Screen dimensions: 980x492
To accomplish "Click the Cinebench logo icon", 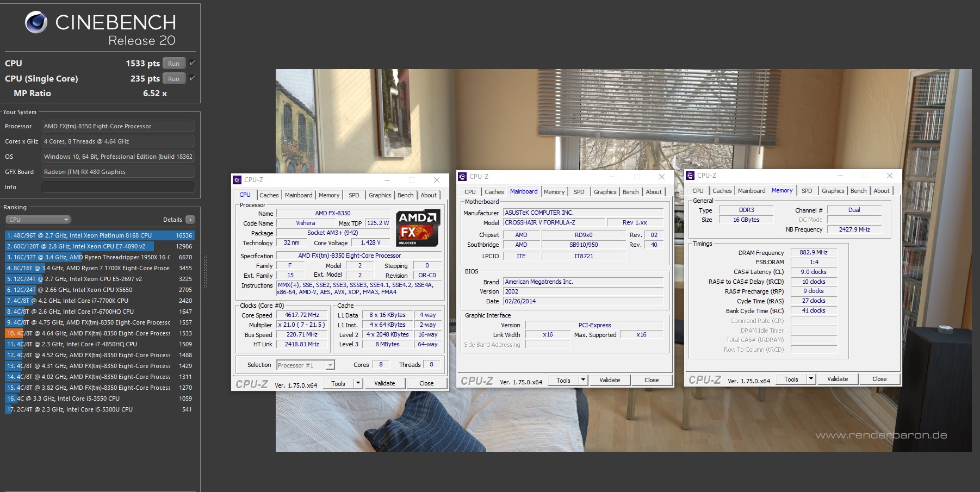I will pos(36,22).
